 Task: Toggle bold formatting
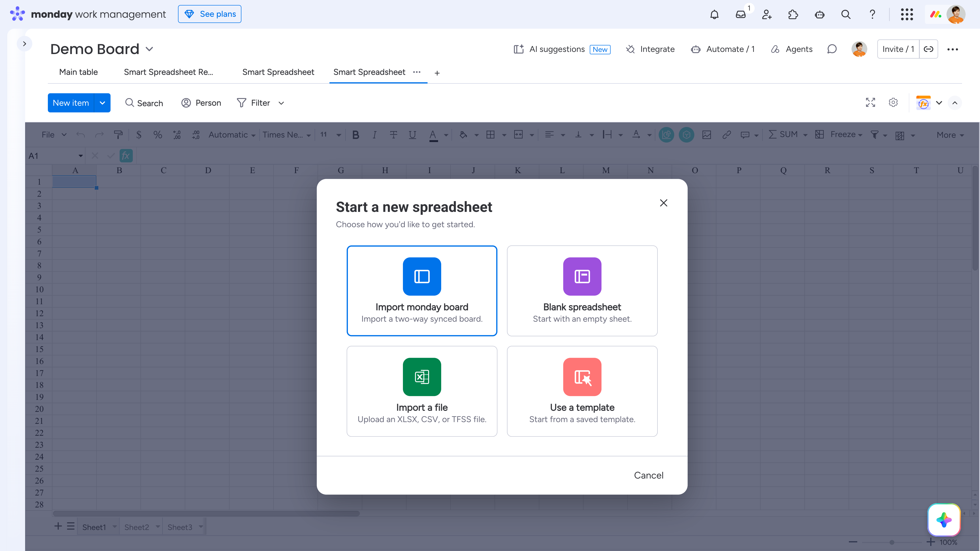356,135
